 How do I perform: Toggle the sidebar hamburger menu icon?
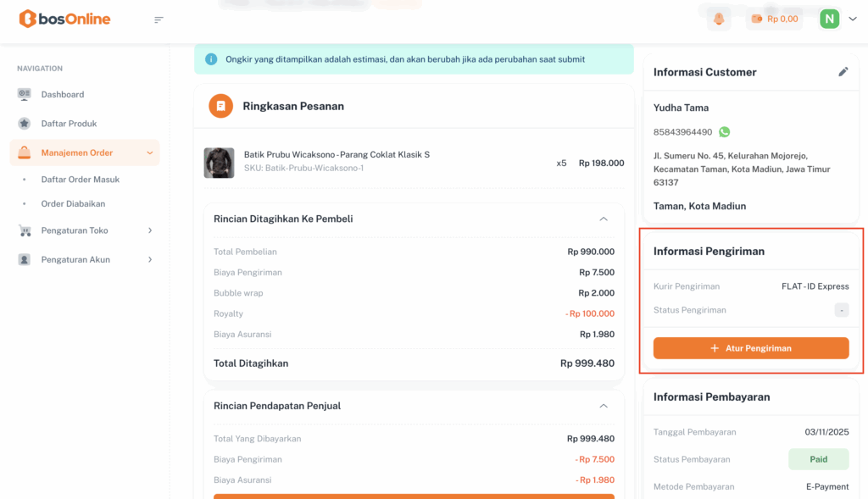pos(159,19)
